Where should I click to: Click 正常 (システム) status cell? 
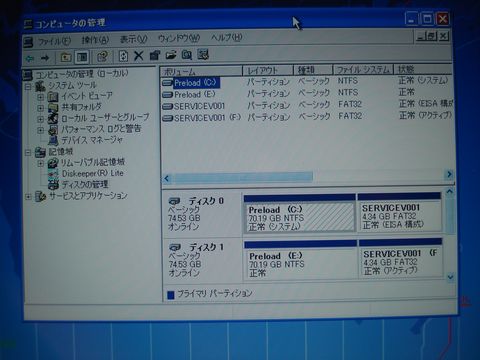[423, 80]
